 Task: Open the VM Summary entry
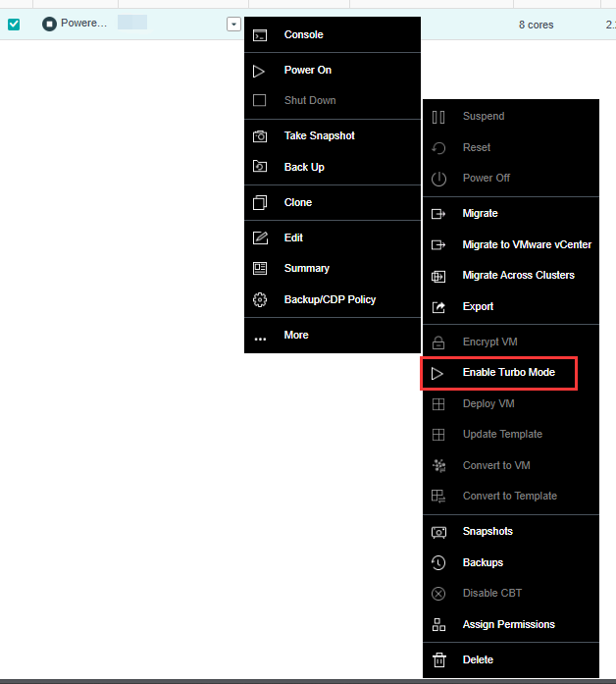pyautogui.click(x=306, y=269)
